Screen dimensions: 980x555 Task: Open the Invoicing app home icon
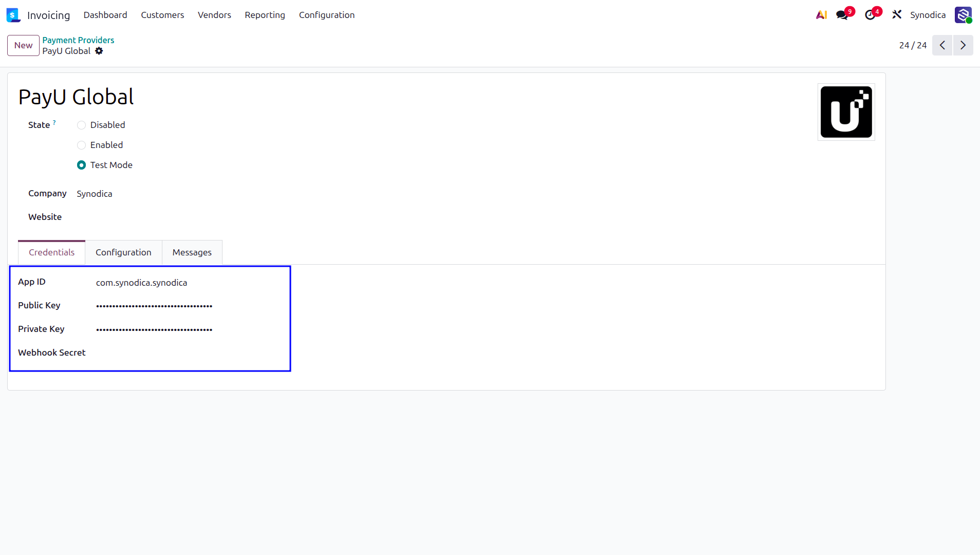[x=13, y=15]
